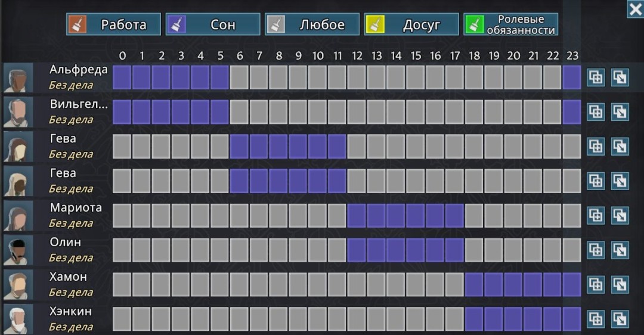The height and width of the screenshot is (335, 644).
Task: Copy Альфреда's schedule with the plus icon
Action: 595,77
